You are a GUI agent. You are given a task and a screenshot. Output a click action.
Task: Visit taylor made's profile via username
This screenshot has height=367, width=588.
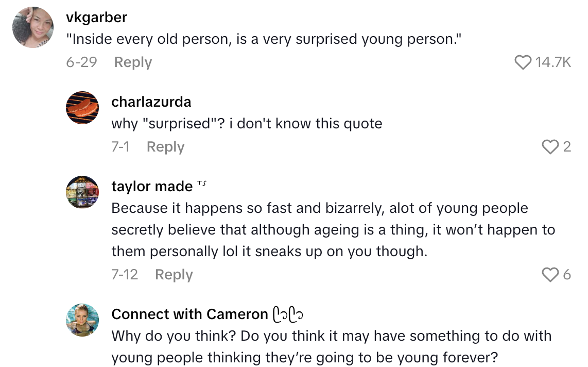tap(152, 186)
